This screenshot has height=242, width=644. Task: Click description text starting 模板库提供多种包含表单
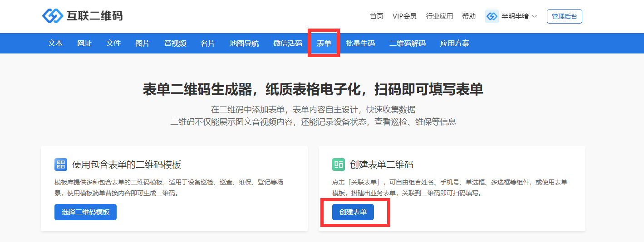click(169, 188)
